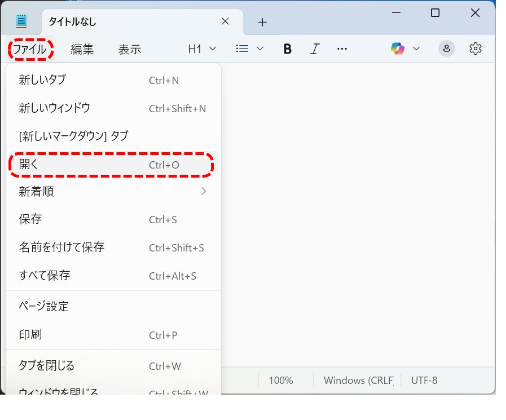Open the 編集 menu
Viewport: 506px width, 420px height.
click(82, 49)
